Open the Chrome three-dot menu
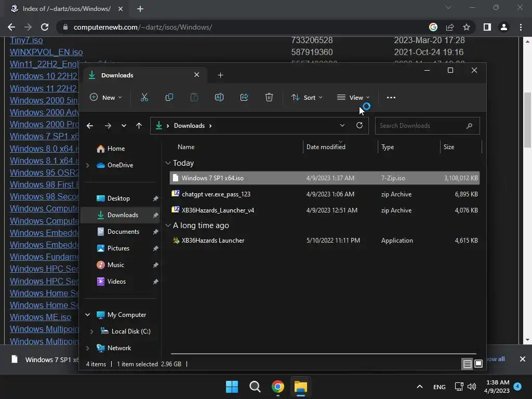 tap(521, 27)
